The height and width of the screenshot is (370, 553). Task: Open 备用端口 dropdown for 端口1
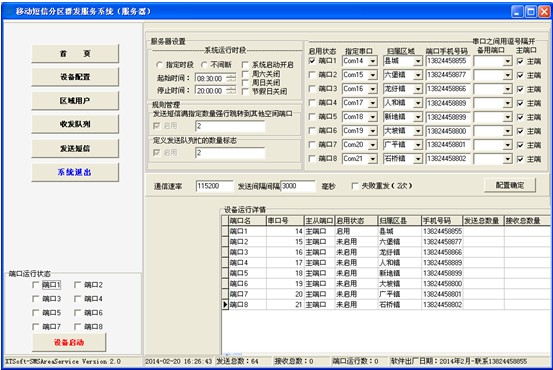click(x=507, y=61)
